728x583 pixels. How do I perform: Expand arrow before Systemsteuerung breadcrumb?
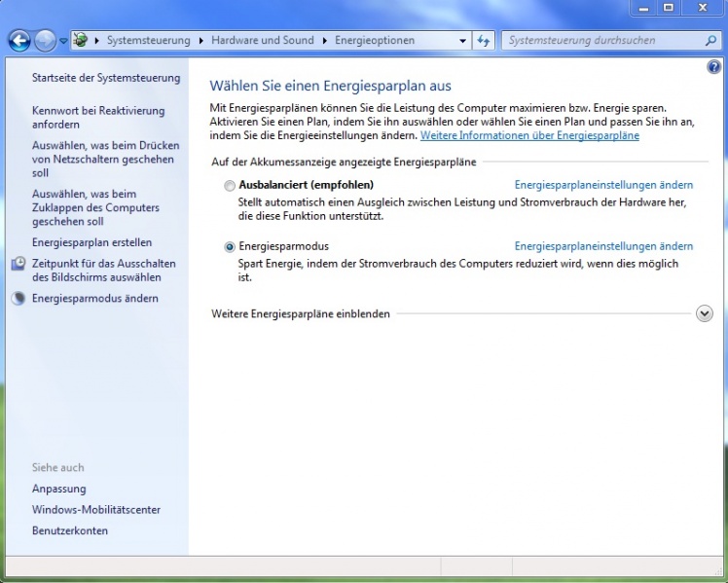[96, 40]
